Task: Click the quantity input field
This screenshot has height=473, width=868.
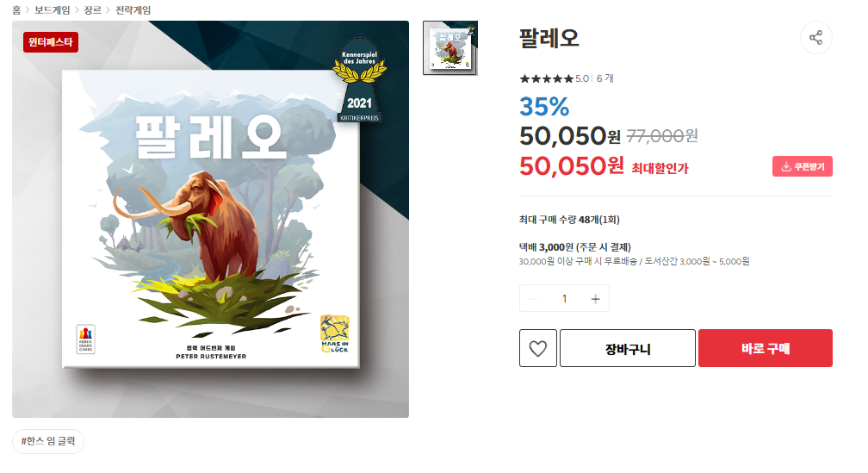Action: pyautogui.click(x=564, y=299)
